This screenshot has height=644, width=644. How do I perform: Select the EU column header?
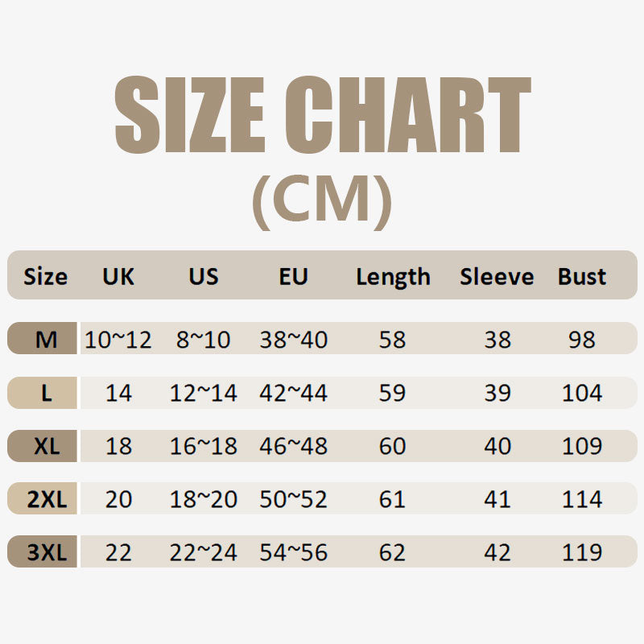click(x=293, y=277)
